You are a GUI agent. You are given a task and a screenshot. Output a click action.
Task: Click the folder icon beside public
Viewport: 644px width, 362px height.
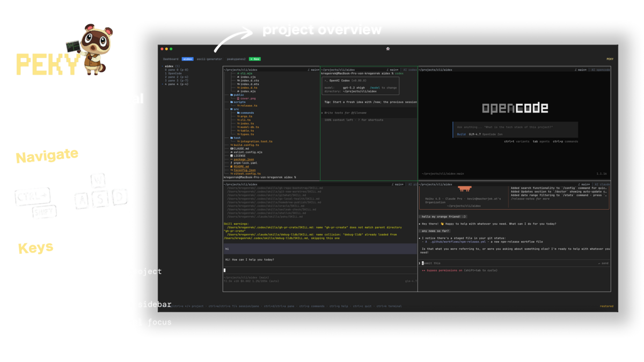point(232,95)
